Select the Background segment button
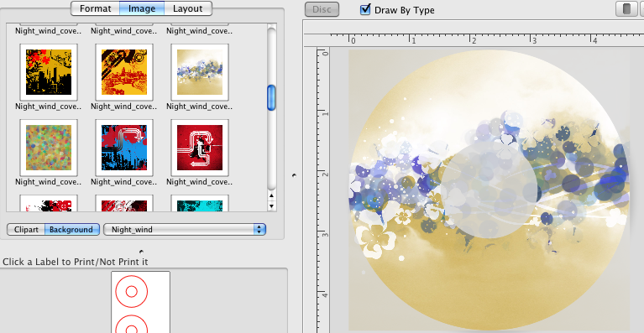Viewport: 644px width, 333px height. coord(71,230)
